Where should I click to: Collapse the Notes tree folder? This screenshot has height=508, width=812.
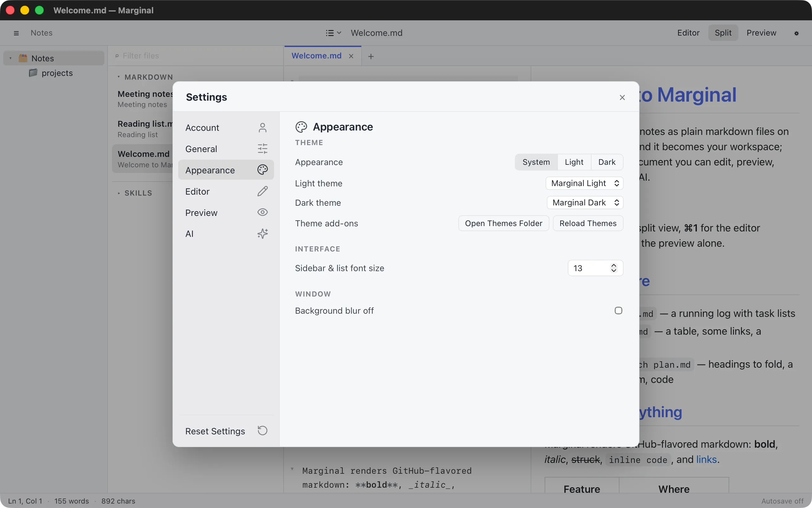click(11, 58)
